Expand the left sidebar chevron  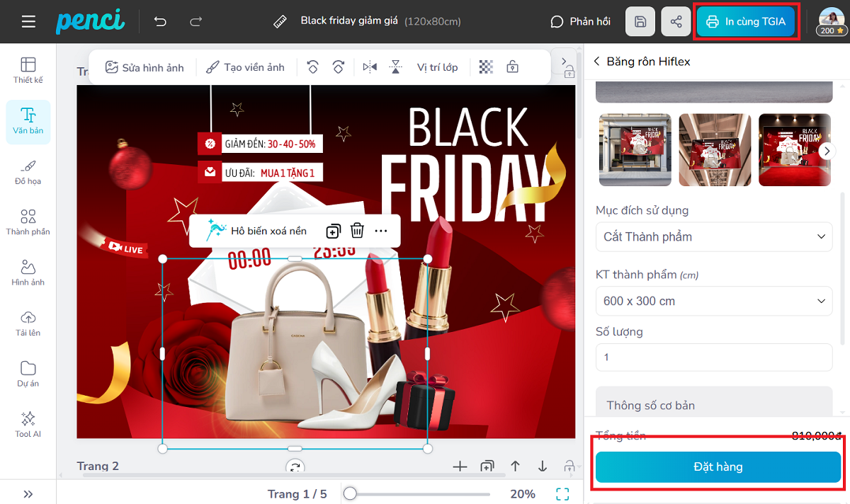coord(28,494)
